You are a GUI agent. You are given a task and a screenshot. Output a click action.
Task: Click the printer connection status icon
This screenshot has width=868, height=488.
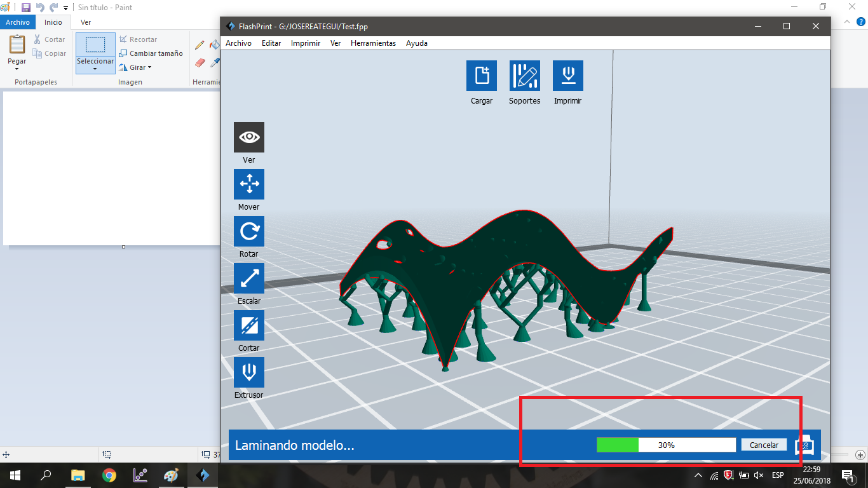tap(804, 445)
